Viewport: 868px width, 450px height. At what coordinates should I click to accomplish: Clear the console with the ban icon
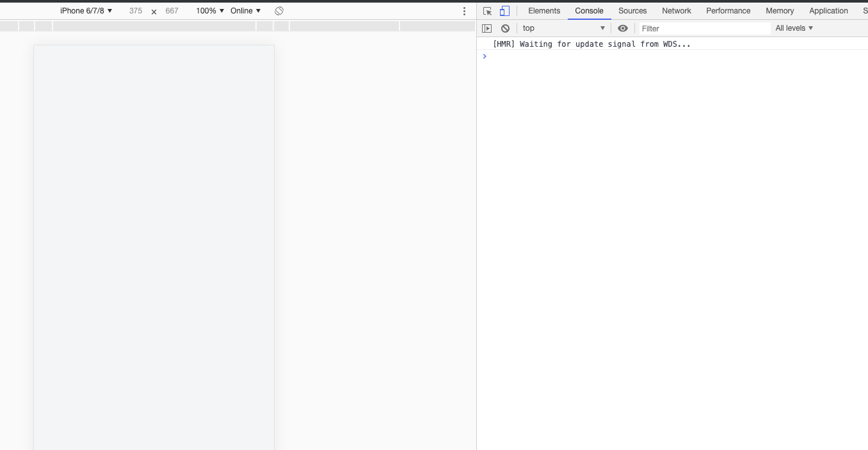coord(505,28)
